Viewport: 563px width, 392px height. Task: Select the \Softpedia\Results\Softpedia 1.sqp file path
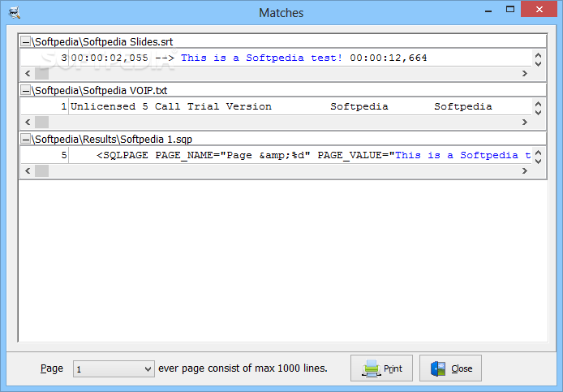point(112,140)
